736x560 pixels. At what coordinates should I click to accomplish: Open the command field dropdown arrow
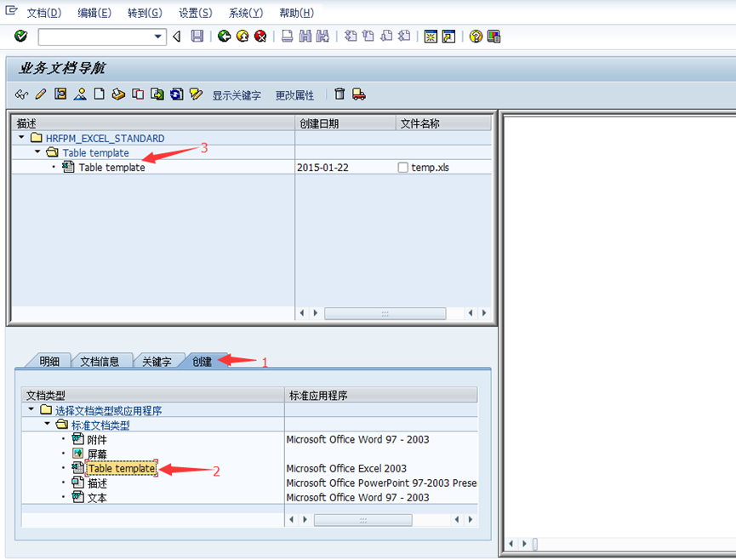(x=158, y=37)
